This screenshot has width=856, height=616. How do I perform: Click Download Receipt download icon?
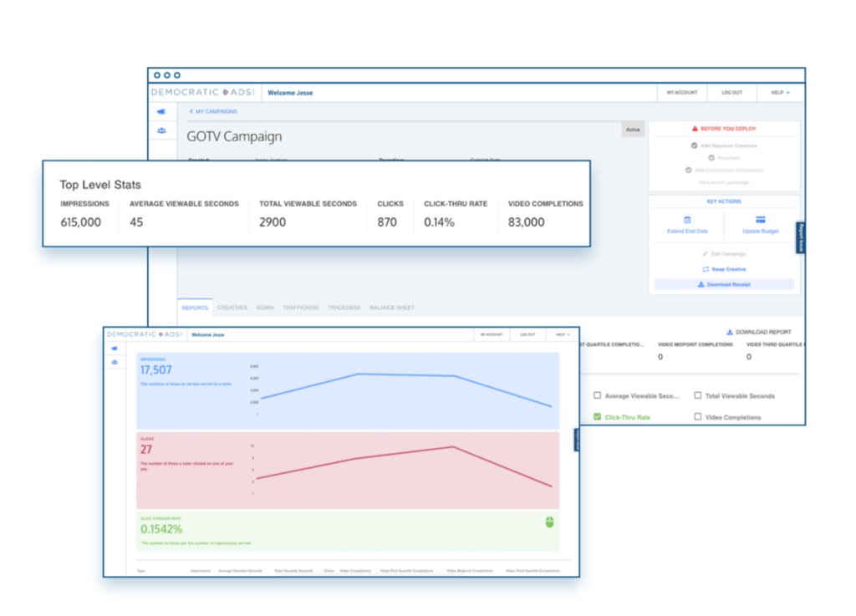(x=701, y=284)
